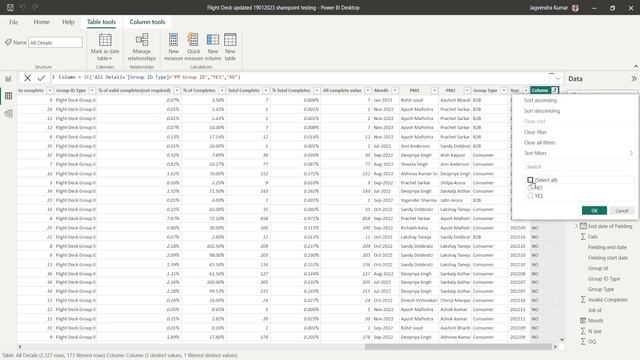The width and height of the screenshot is (640, 360).
Task: Choose Sort ascending
Action: [x=540, y=100]
